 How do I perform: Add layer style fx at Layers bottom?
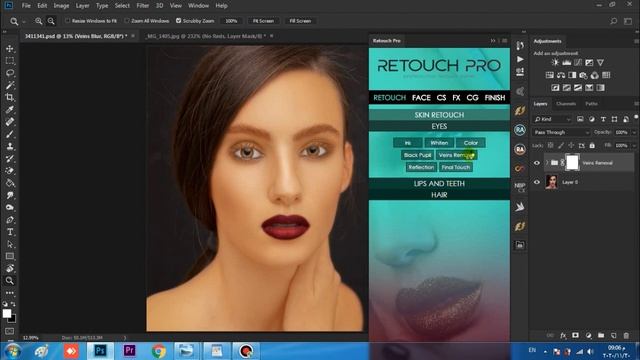click(563, 336)
